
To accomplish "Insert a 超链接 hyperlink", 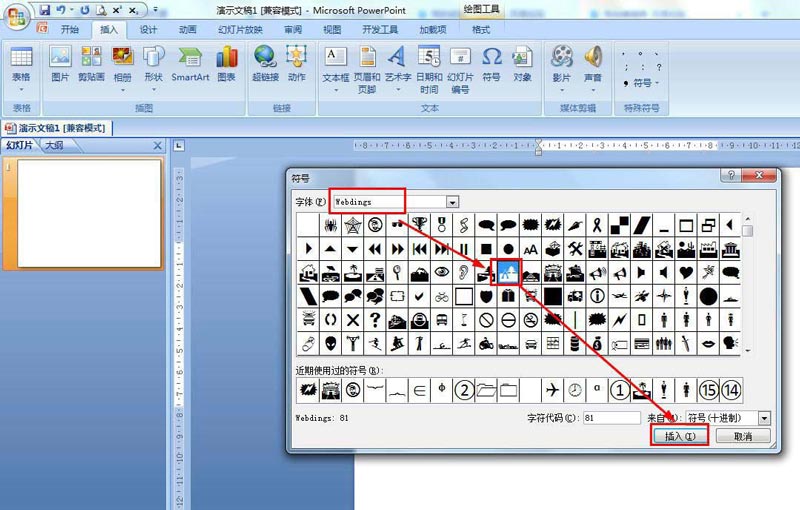I will point(265,64).
